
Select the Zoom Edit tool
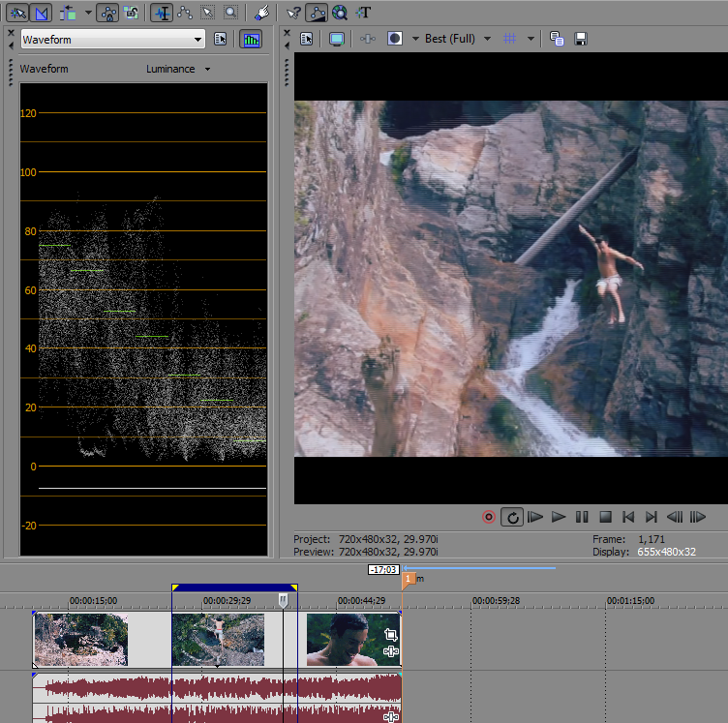coord(231,13)
